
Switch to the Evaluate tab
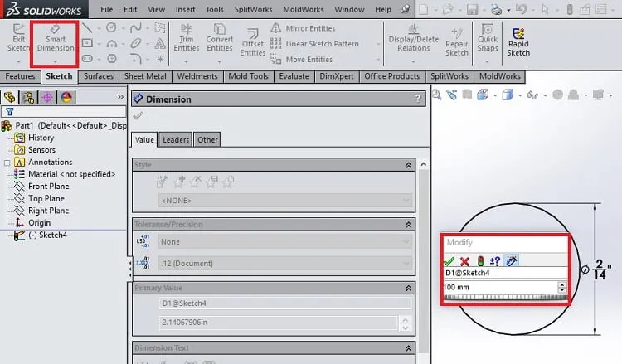tap(294, 76)
